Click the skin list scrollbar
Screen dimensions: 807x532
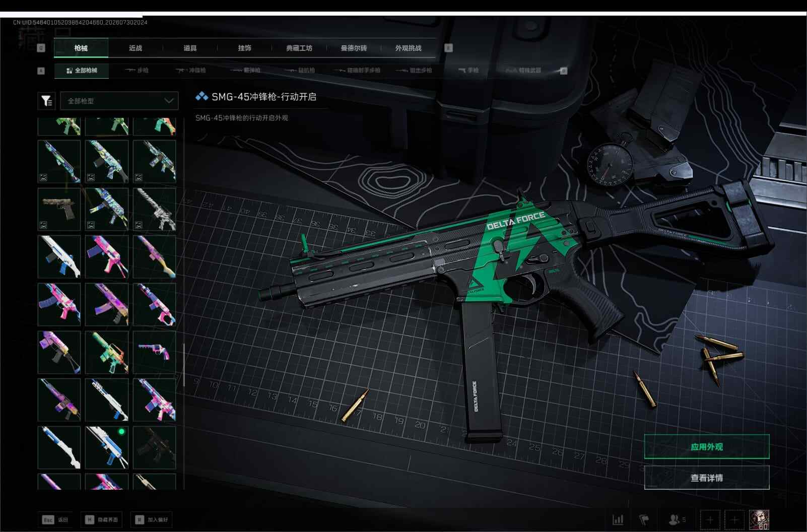(184, 365)
